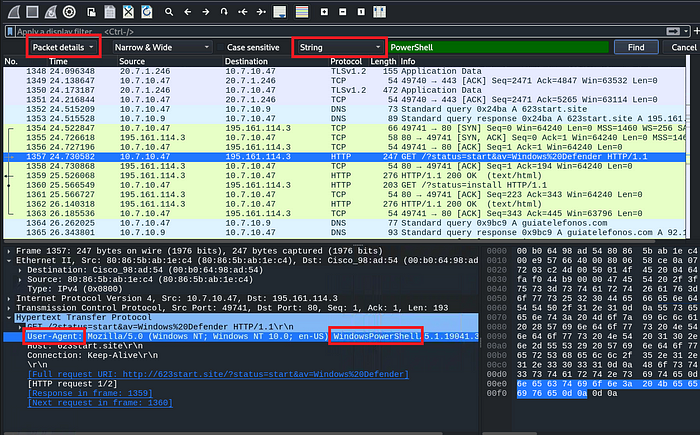Jump to the first packet

click(242, 12)
